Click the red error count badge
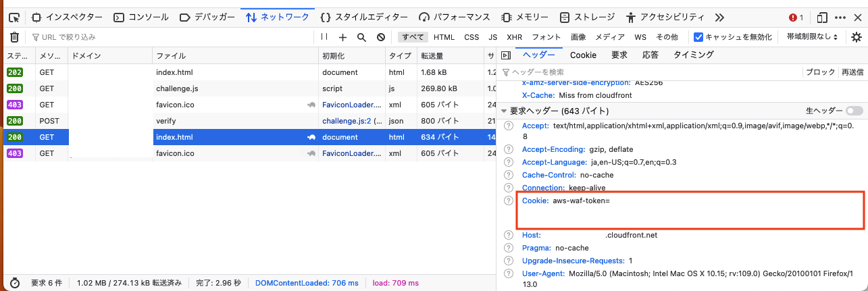The image size is (868, 291). coord(796,17)
